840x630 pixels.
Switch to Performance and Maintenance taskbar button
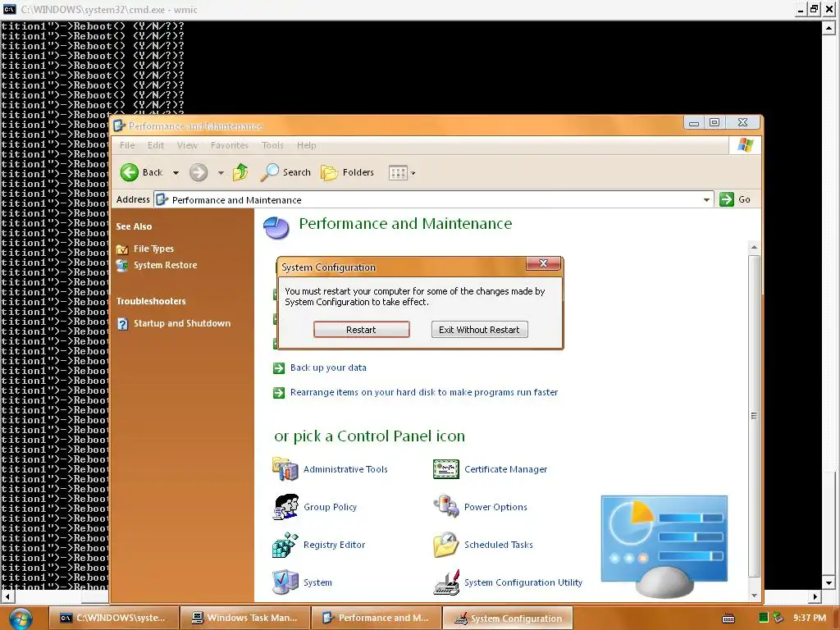(x=377, y=618)
